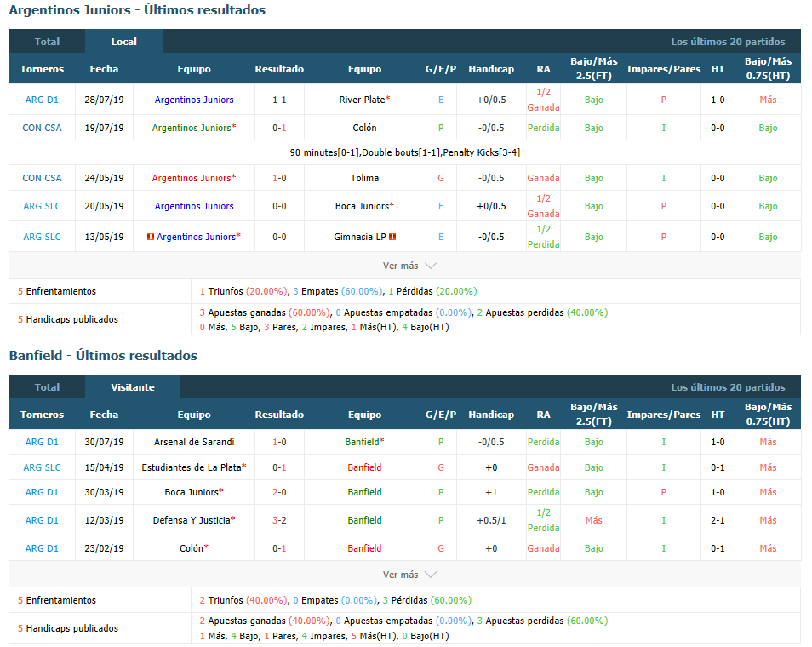Screen dimensions: 812x647
Task: Click River Plate team name
Action: click(362, 100)
